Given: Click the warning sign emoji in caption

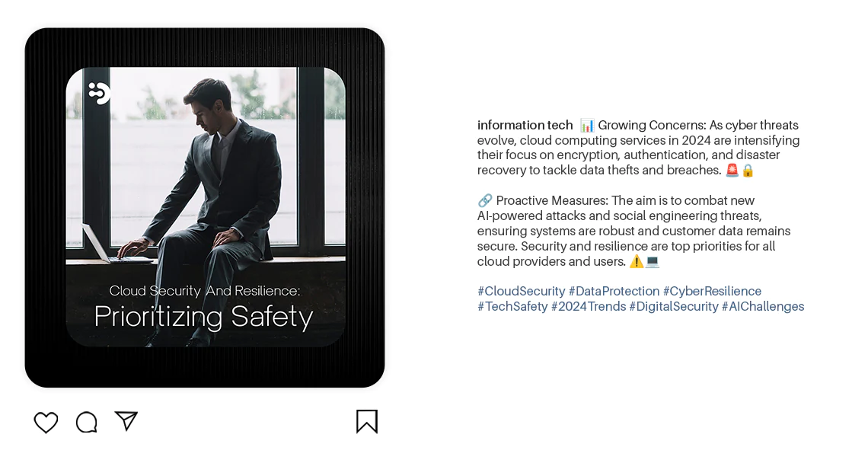Looking at the screenshot, I should 637,261.
